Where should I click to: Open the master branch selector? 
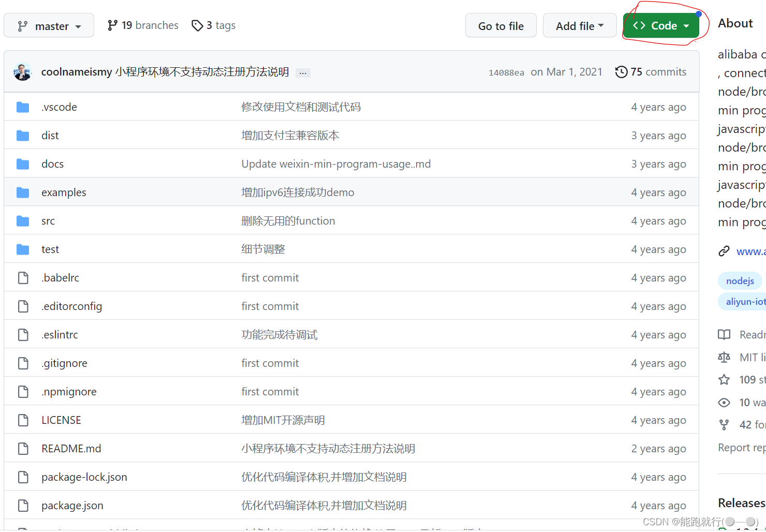[49, 25]
